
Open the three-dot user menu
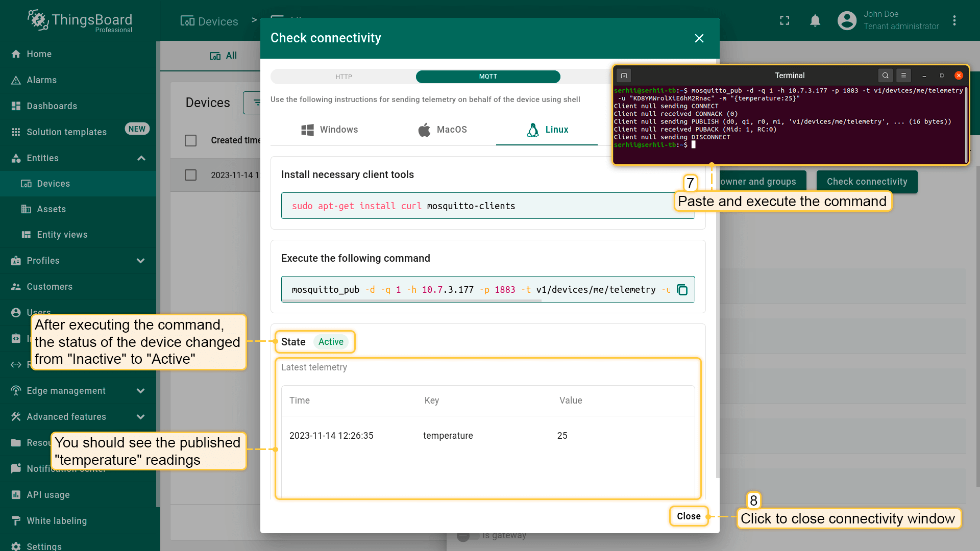[954, 21]
